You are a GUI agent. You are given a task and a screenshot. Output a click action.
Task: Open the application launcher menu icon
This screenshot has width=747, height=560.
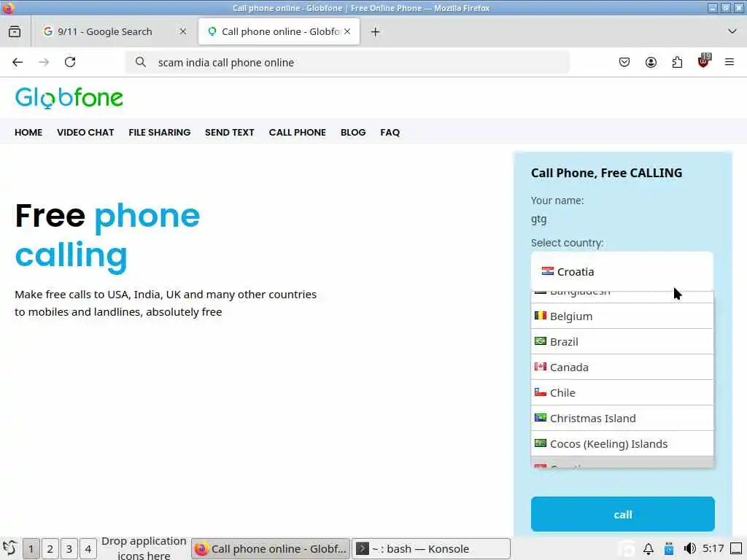tap(10, 548)
